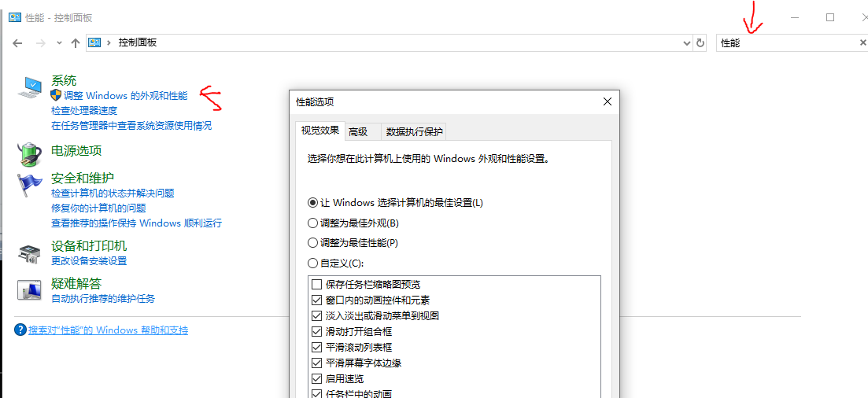Open the 疑难解答 heading

point(76,284)
